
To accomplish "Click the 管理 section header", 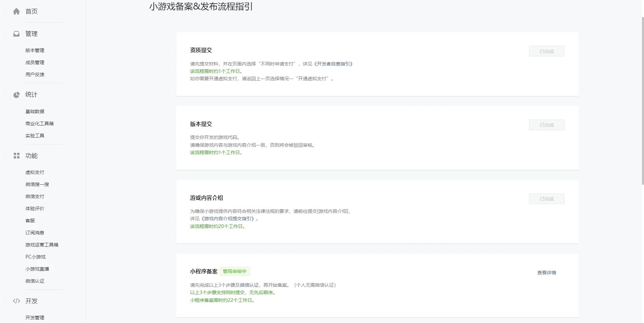I will click(x=32, y=34).
